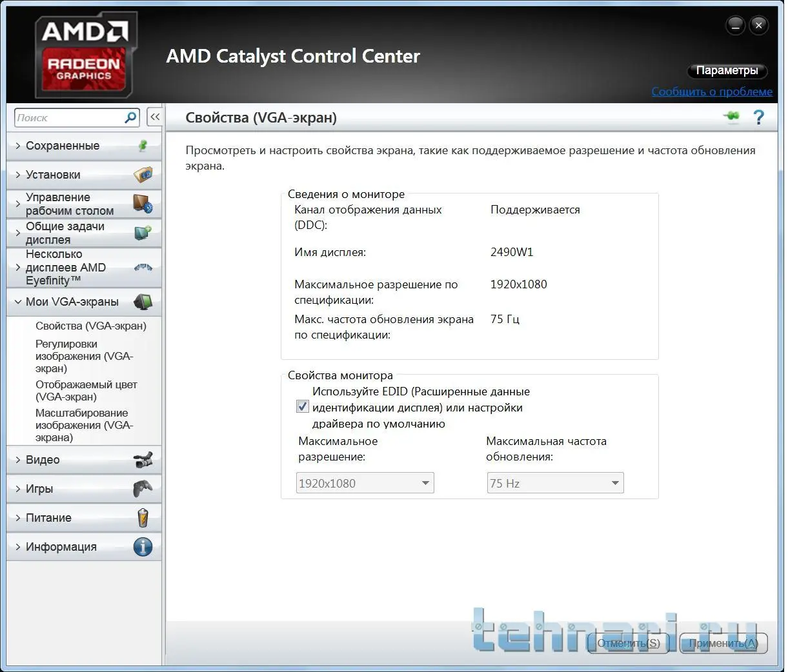The height and width of the screenshot is (672, 788).
Task: Expand the Информация section
Action: pos(84,547)
